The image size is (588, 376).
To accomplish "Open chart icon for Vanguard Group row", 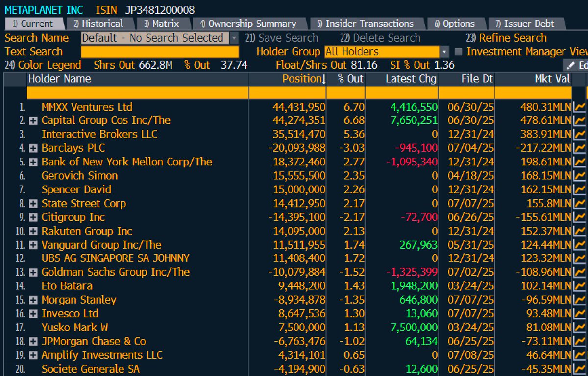I will tap(579, 245).
